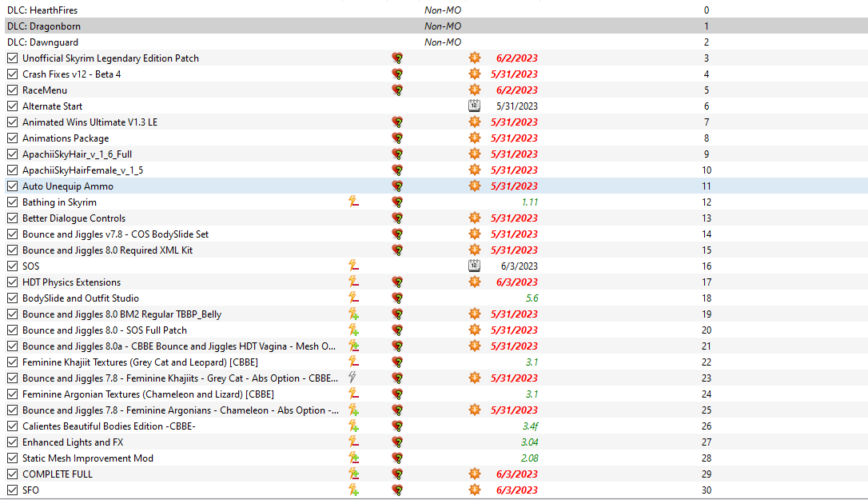Screen dimensions: 868x500
Task: Click version 5.6 of BodySlide and Outfit Studio
Action: coord(532,298)
